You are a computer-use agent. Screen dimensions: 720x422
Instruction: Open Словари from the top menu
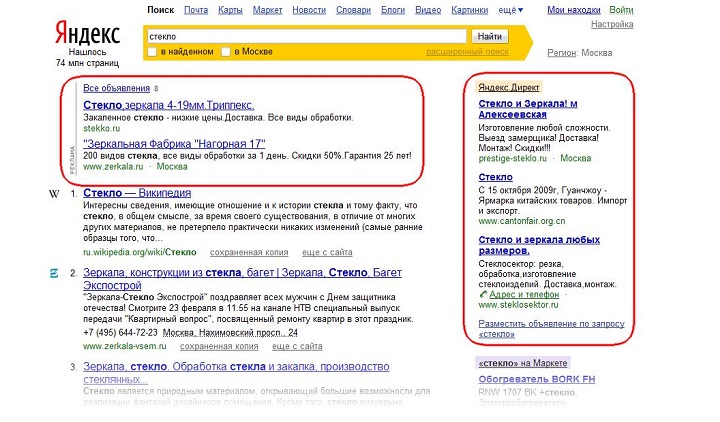(353, 10)
